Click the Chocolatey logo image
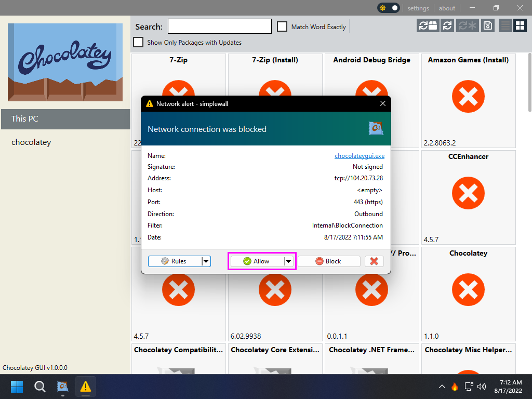 pyautogui.click(x=65, y=62)
